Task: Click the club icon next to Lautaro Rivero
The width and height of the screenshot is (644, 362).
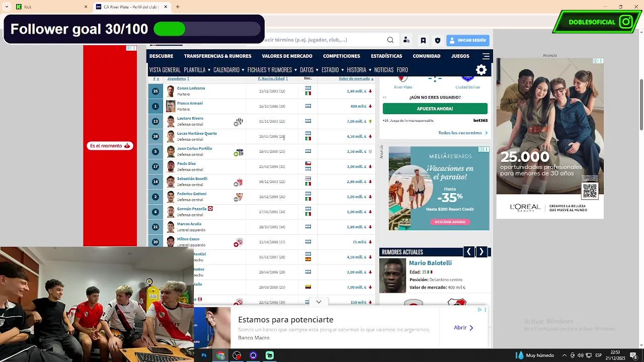Action: pos(238,122)
